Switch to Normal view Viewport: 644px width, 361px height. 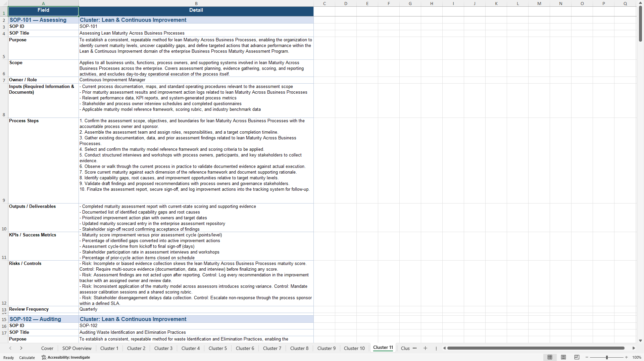[550, 357]
